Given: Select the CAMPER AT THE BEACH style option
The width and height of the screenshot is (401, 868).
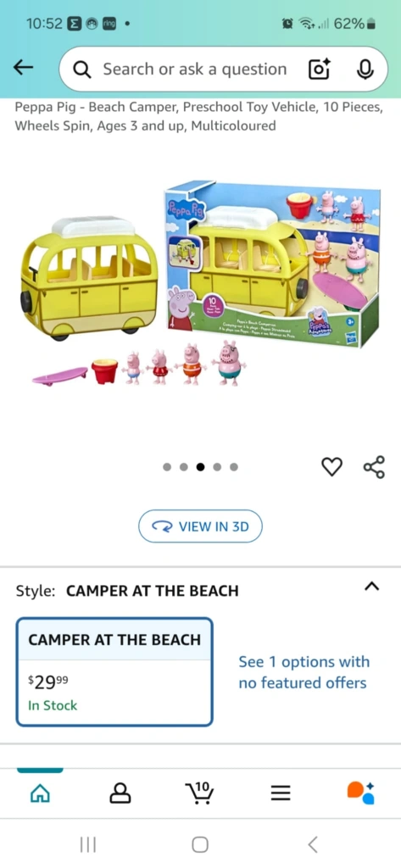Looking at the screenshot, I should click(x=114, y=671).
